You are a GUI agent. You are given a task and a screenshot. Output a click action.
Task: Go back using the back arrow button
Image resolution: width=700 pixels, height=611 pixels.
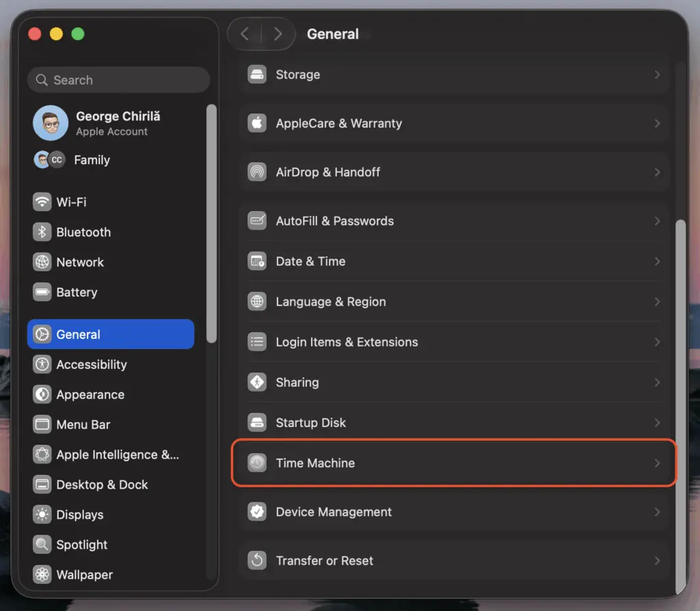coord(245,34)
